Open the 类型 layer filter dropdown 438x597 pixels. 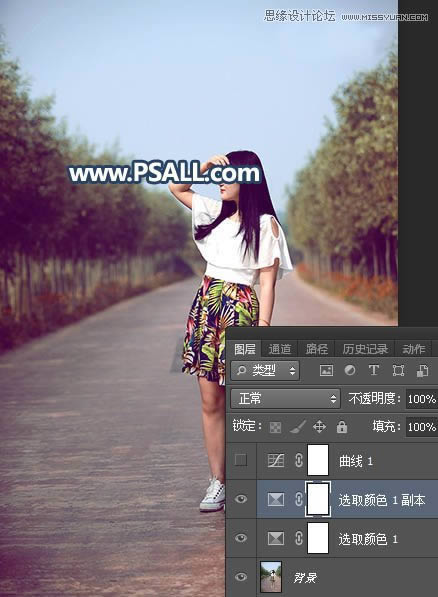265,370
